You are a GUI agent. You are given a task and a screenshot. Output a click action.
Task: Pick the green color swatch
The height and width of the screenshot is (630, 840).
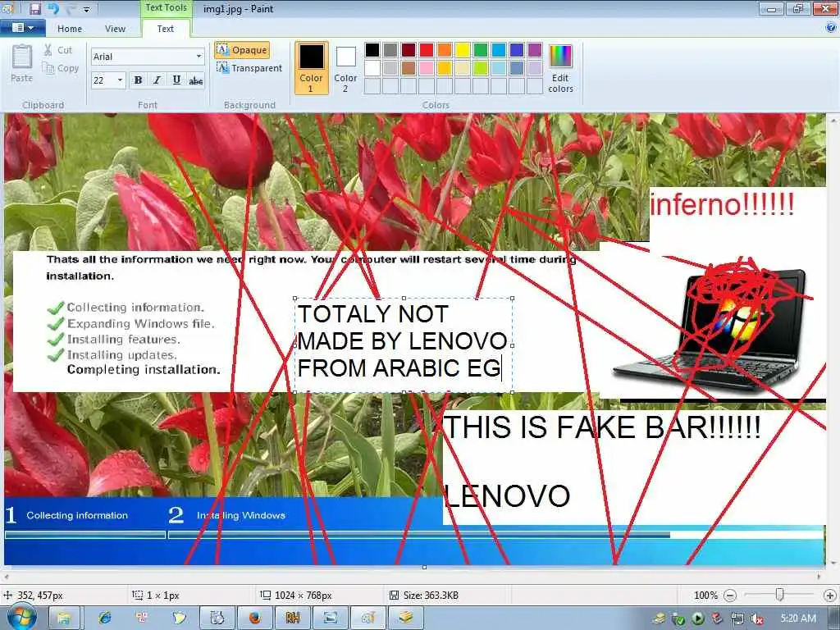pos(481,50)
